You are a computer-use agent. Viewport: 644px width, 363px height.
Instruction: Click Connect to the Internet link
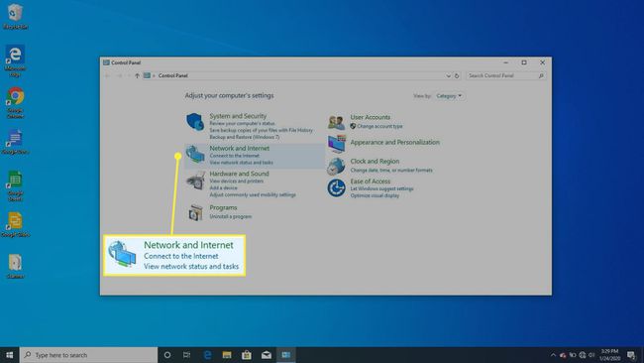point(235,156)
